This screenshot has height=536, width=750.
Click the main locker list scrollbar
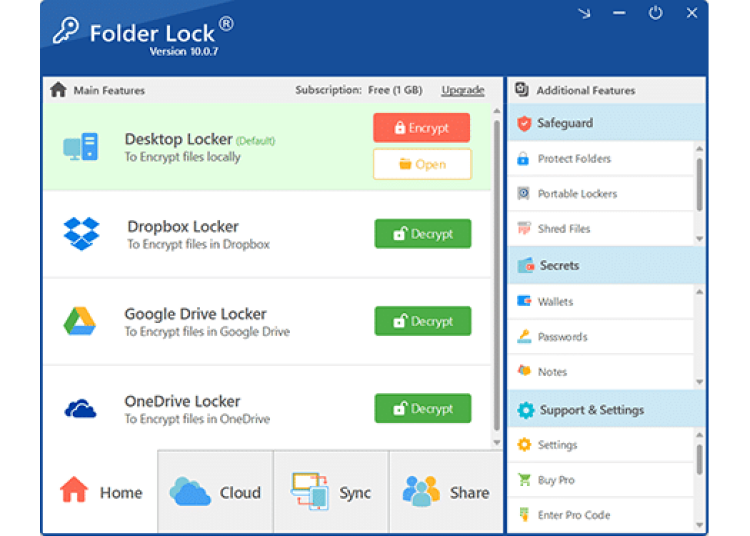[x=497, y=280]
